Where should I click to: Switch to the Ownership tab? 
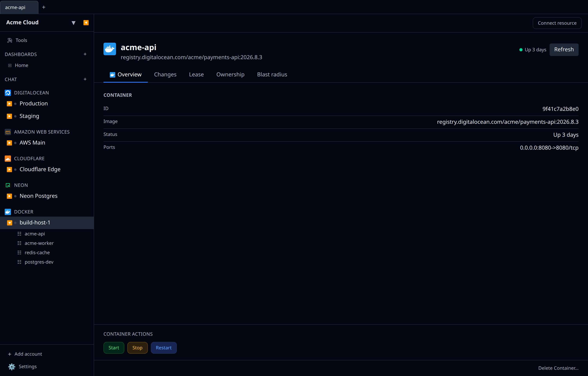[x=230, y=75]
